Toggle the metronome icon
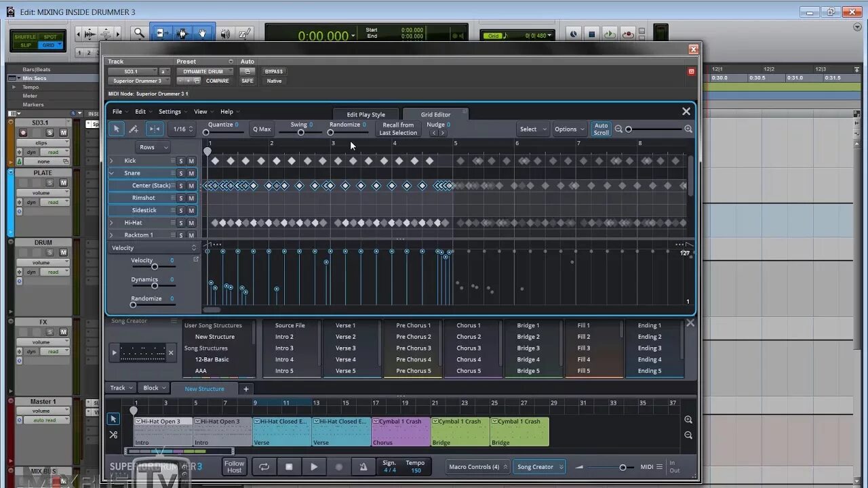868x488 pixels. coord(363,466)
